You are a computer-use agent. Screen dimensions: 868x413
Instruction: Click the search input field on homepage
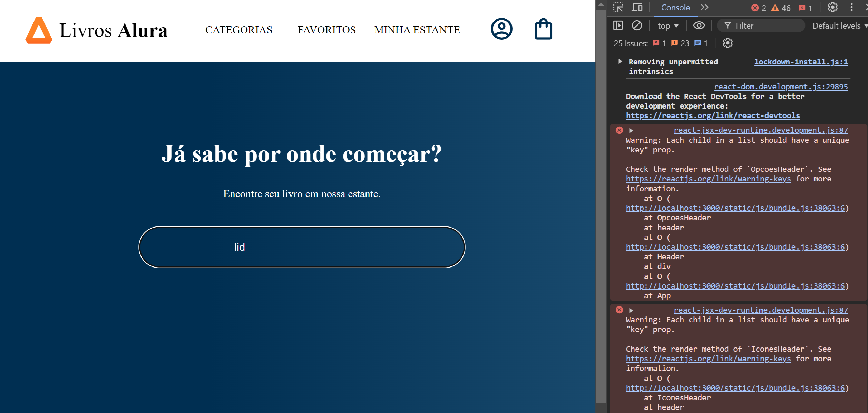pyautogui.click(x=302, y=247)
